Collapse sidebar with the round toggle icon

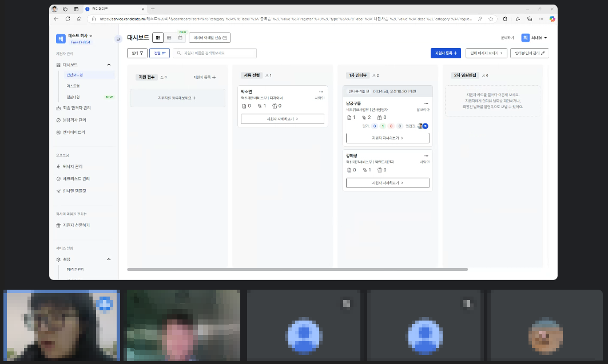pos(118,39)
